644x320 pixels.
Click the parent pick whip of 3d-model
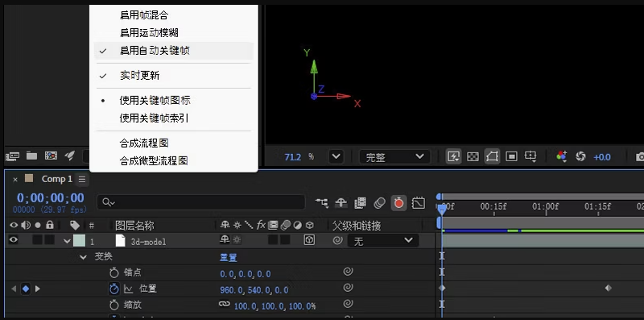(x=337, y=240)
